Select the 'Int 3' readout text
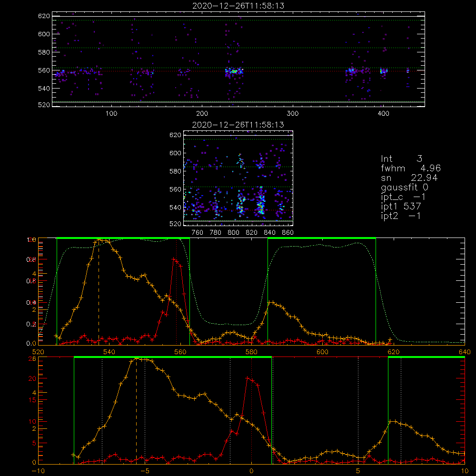This screenshot has height=476, width=476. tap(401, 159)
